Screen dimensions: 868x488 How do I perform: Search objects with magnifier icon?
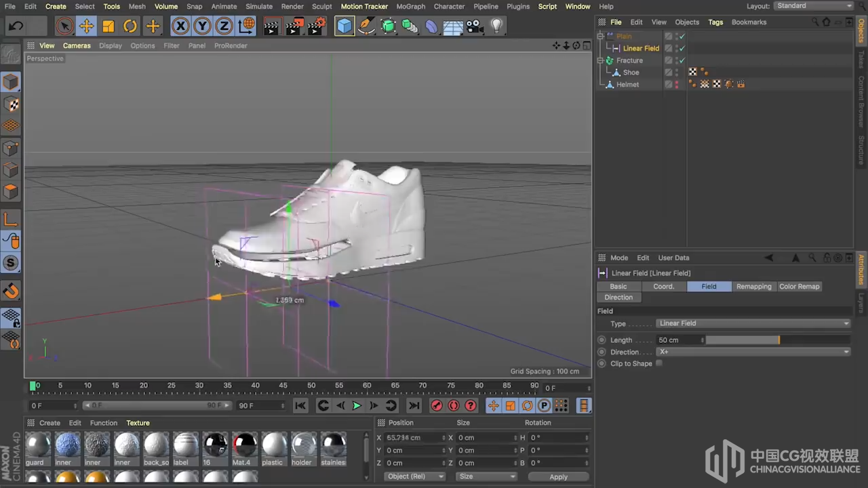click(814, 22)
